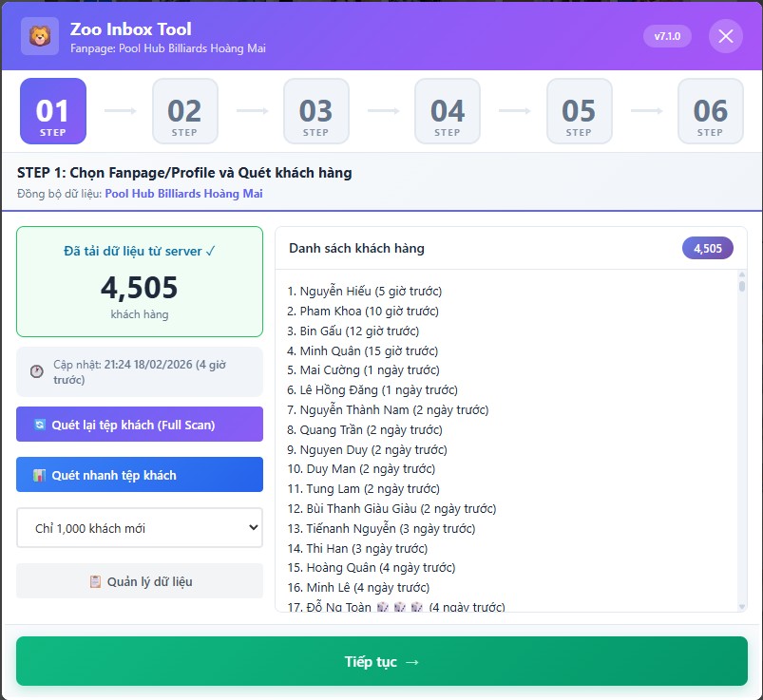Select customer Bin Gấu (12 giờ trước)
The height and width of the screenshot is (700, 763).
coord(353,331)
